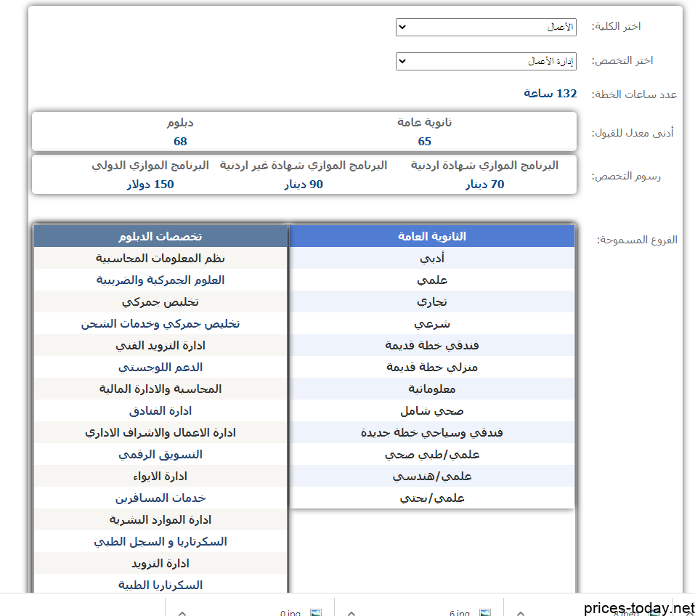Open the downloaded 0.jpg file name
Screen dimensions: 695x616
290,613
